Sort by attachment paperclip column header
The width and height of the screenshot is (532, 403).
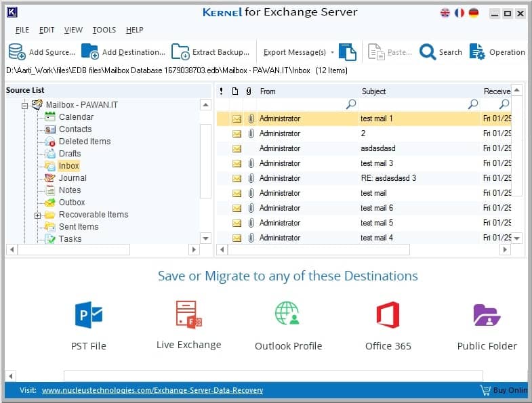coord(249,91)
